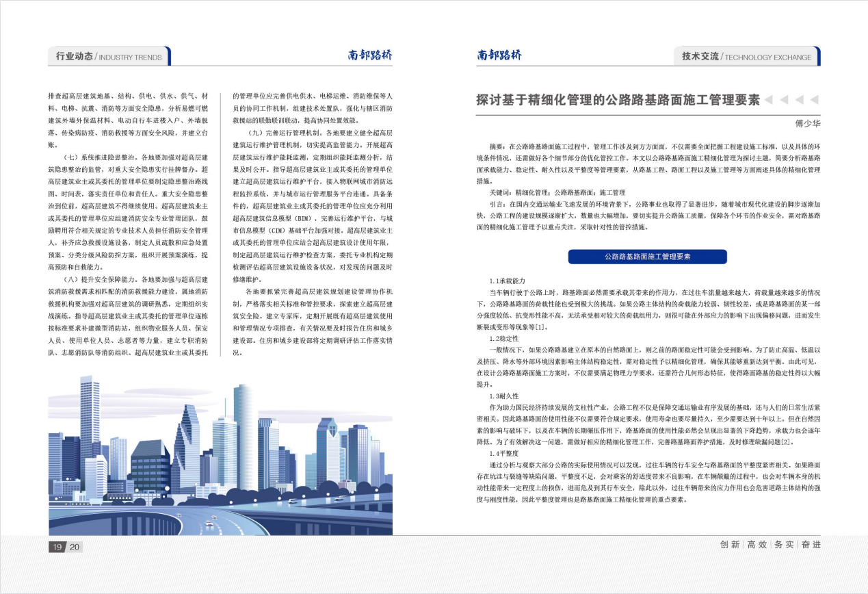Click the footer word '创新'
This screenshot has width=868, height=594.
tap(730, 545)
